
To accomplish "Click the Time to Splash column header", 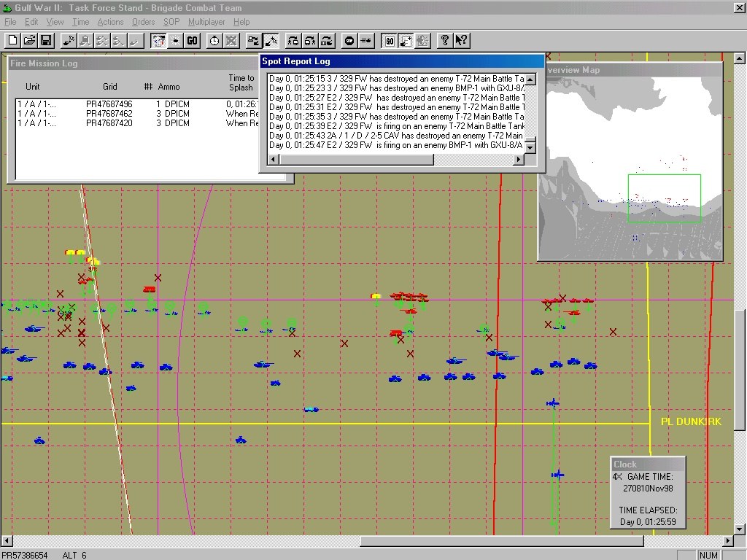I will point(241,82).
